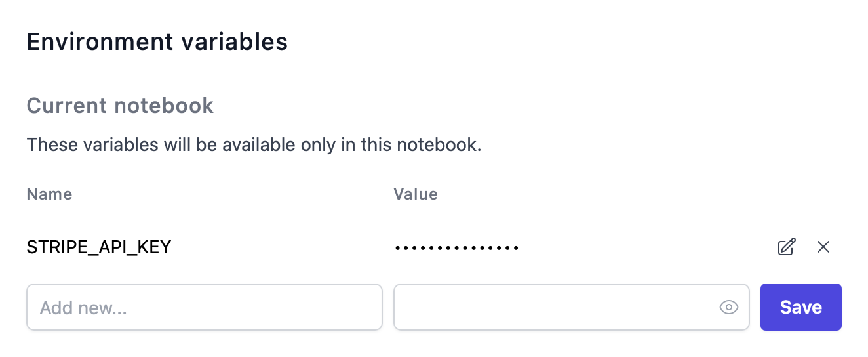The height and width of the screenshot is (357, 868).
Task: Edit the STRIPE_API_KEY variable with pencil icon
Action: click(786, 247)
